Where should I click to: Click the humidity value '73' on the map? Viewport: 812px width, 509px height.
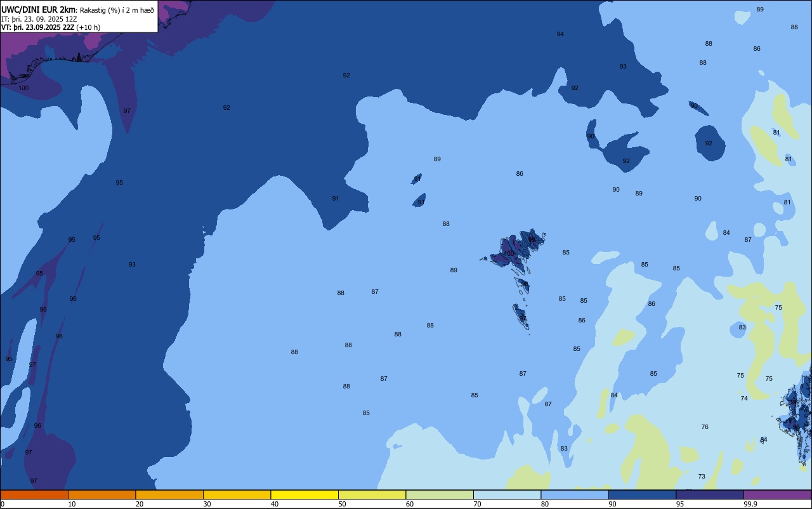pos(702,477)
